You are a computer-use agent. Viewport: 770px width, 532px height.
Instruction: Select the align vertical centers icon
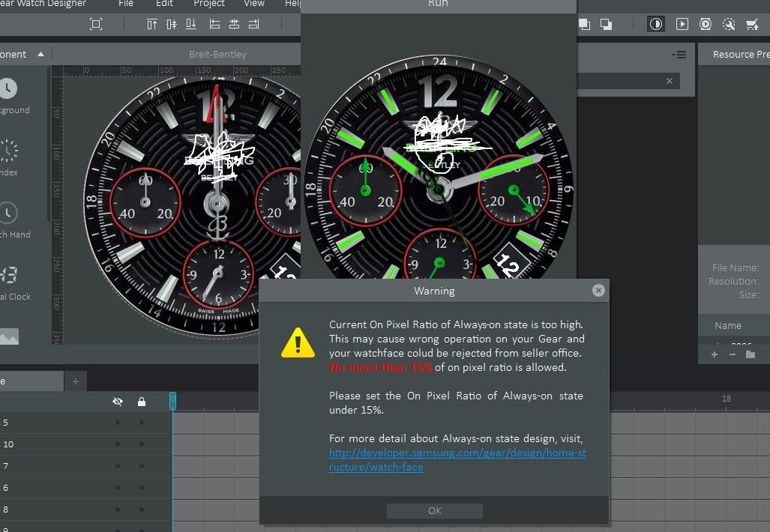[172, 24]
